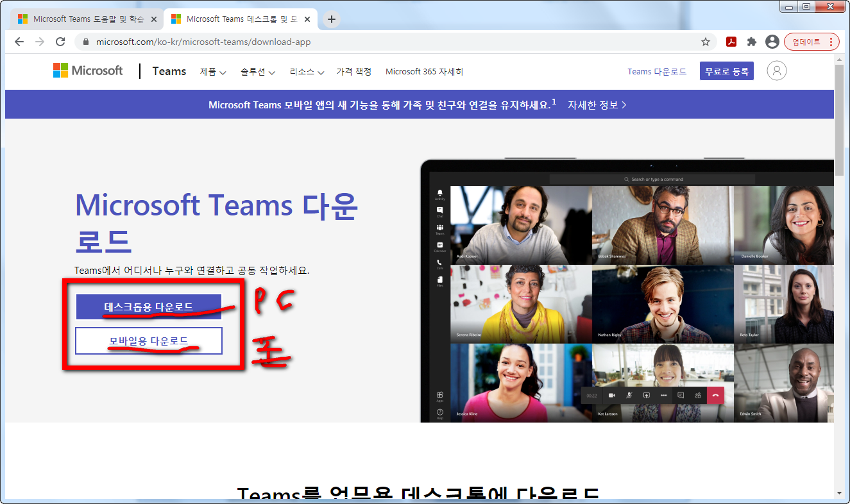Open the Teams brand link in the header
The width and height of the screenshot is (850, 504).
pyautogui.click(x=169, y=71)
